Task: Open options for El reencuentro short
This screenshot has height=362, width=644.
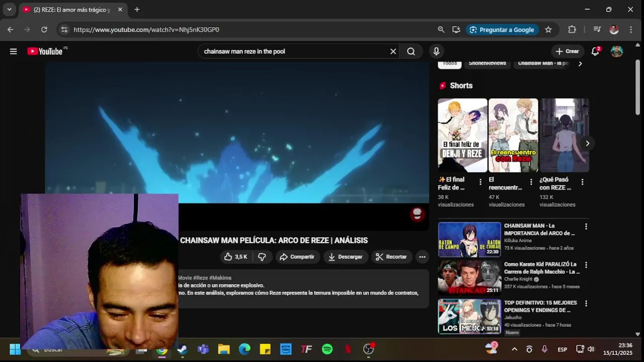Action: coord(531,182)
